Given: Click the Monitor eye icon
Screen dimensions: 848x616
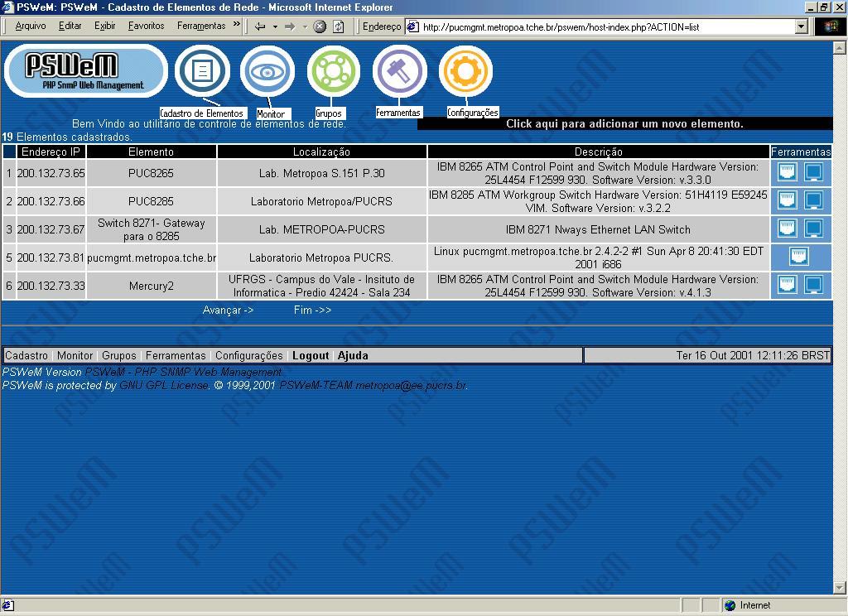Looking at the screenshot, I should (267, 71).
